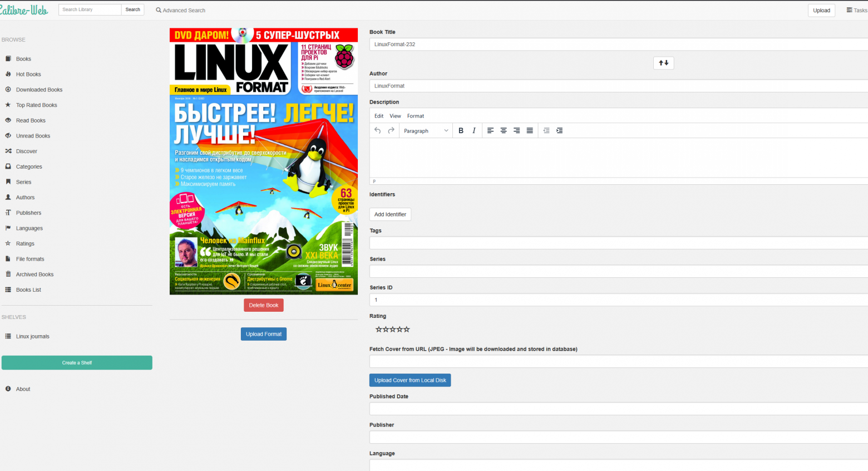Click the Published Date field
This screenshot has height=471, width=868.
(x=619, y=409)
